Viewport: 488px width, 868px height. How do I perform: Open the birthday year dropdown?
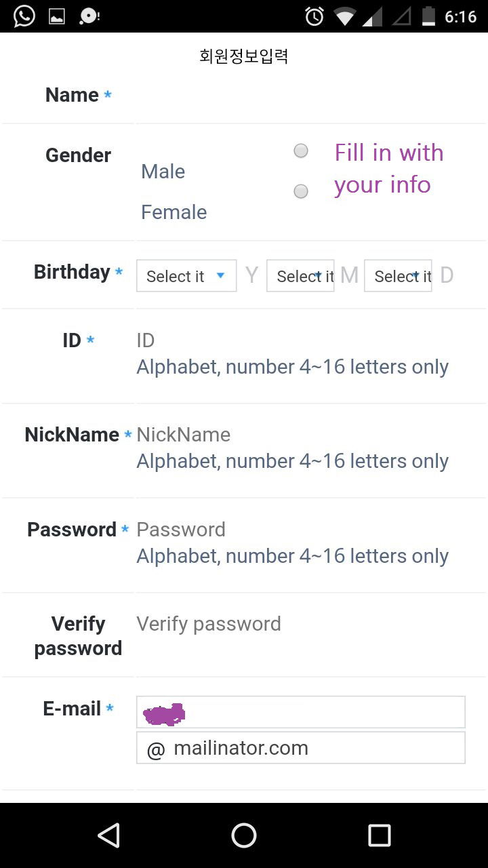point(186,276)
